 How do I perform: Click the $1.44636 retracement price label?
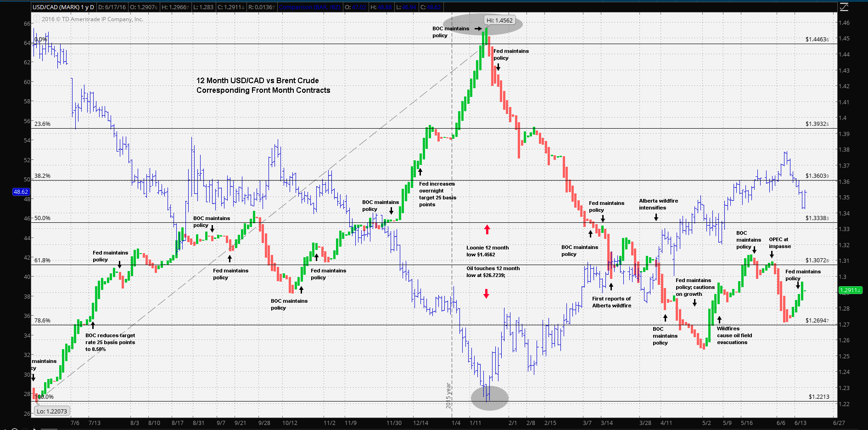[817, 40]
